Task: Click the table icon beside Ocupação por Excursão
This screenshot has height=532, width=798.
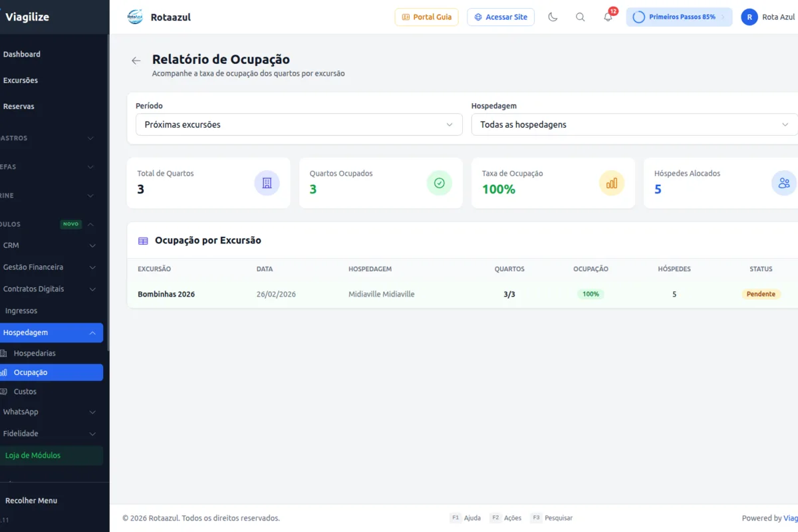Action: tap(143, 241)
